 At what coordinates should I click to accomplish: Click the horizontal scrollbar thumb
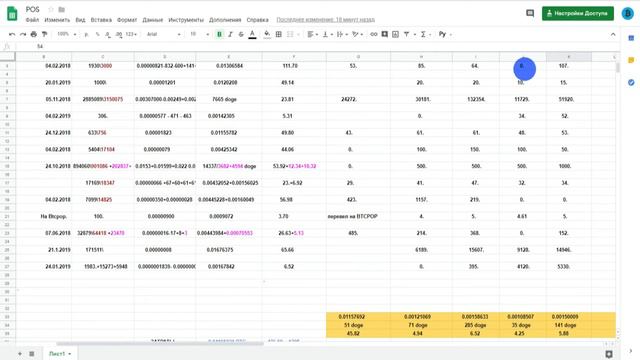(160, 344)
